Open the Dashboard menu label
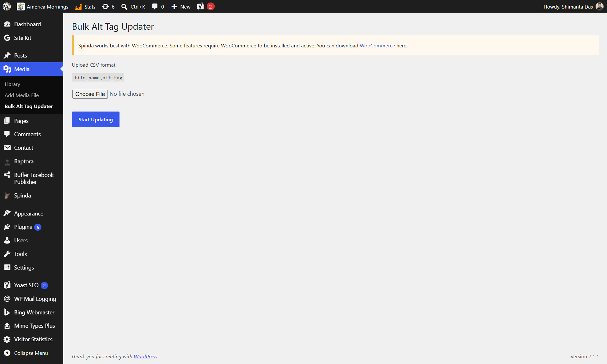The height and width of the screenshot is (364, 607). [x=28, y=24]
